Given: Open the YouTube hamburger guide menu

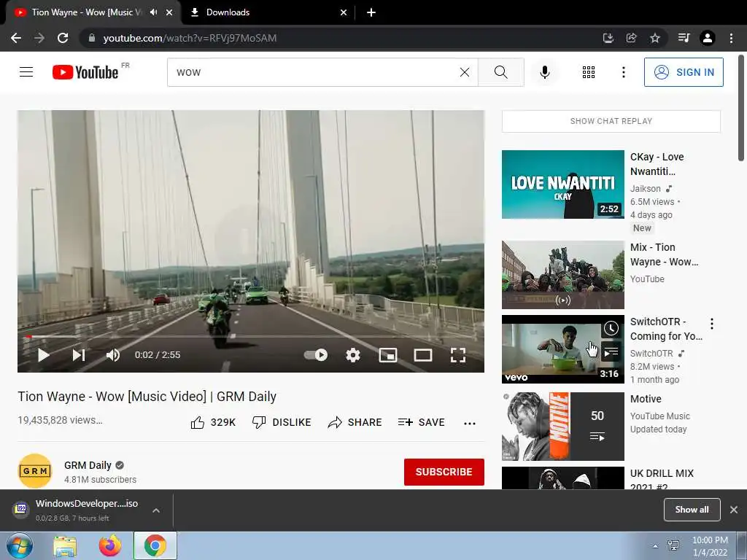Looking at the screenshot, I should click(26, 72).
